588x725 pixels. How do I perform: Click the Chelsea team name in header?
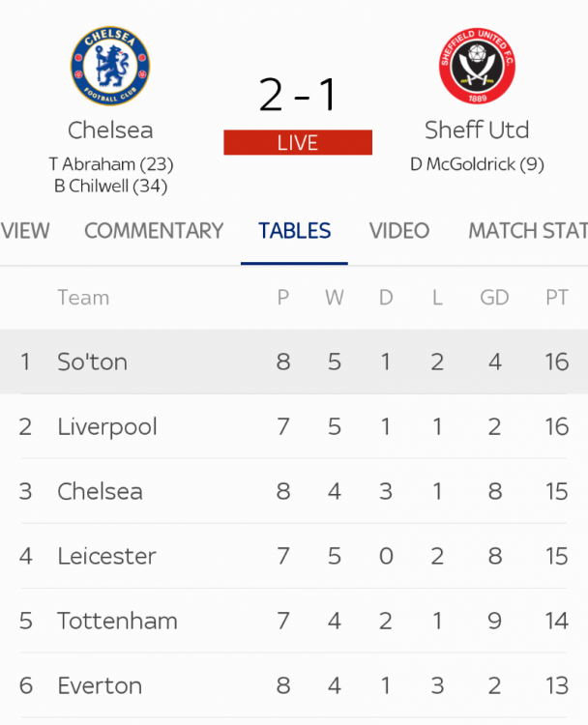(x=110, y=130)
